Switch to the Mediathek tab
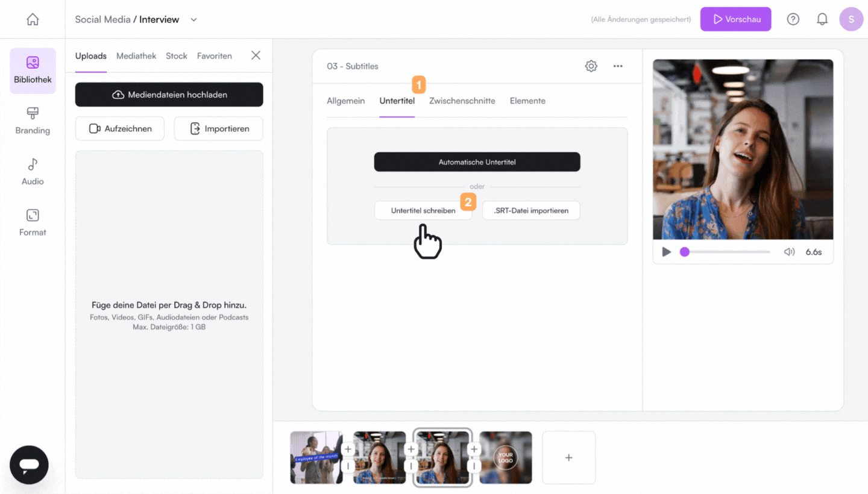 click(x=136, y=56)
